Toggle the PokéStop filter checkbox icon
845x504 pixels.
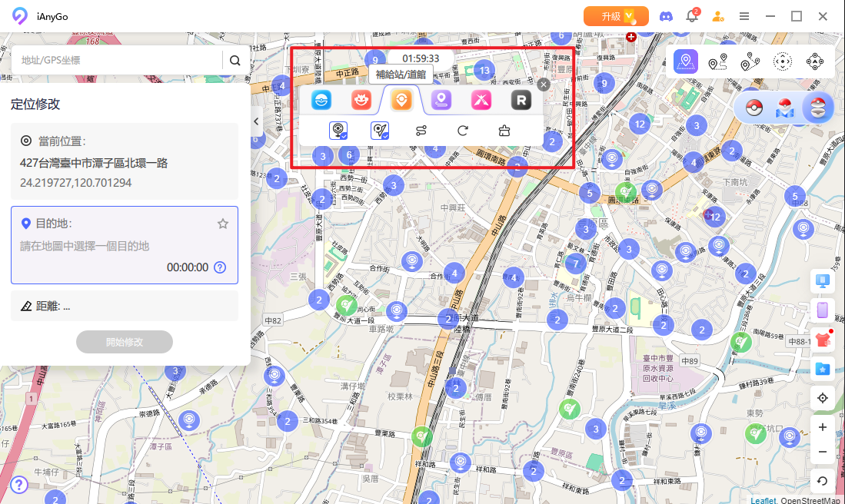click(338, 131)
